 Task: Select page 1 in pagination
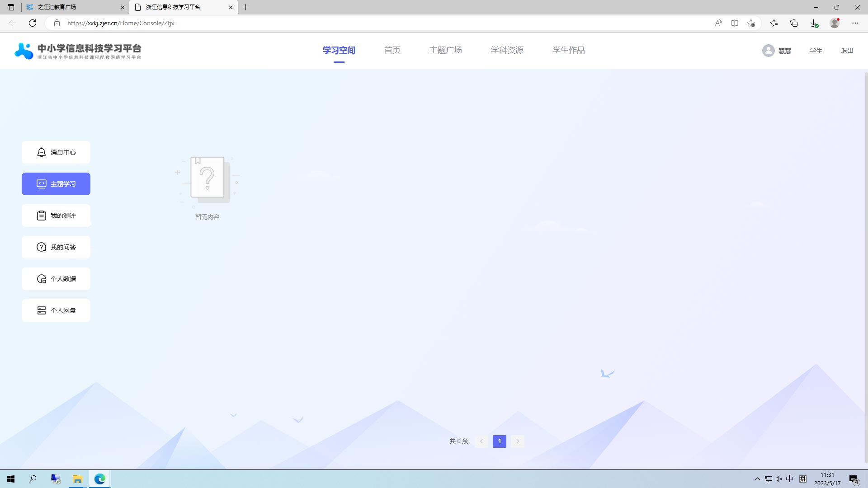tap(499, 441)
